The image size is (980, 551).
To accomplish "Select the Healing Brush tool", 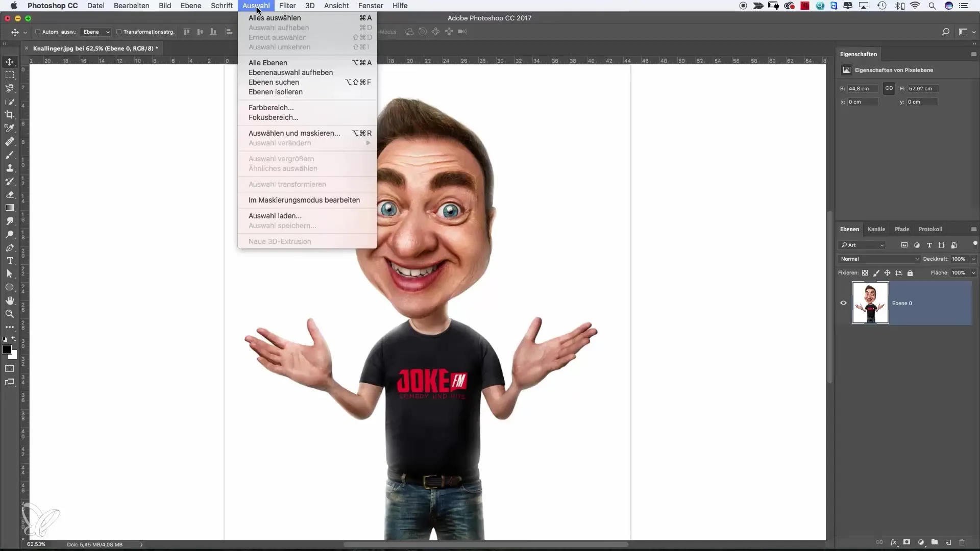I will (x=10, y=141).
